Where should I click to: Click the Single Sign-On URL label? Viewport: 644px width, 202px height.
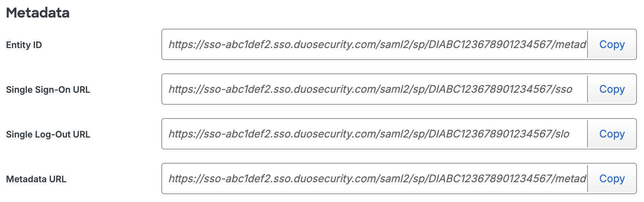click(x=48, y=90)
